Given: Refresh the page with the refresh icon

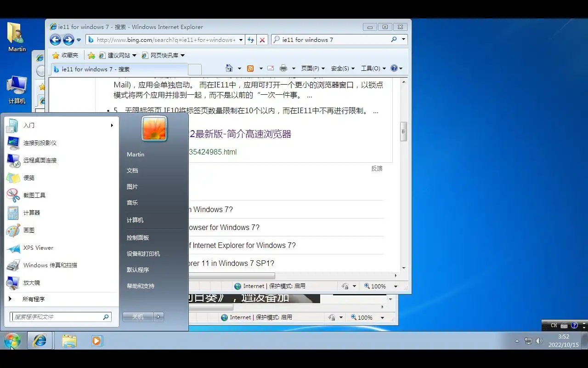Looking at the screenshot, I should pos(251,40).
